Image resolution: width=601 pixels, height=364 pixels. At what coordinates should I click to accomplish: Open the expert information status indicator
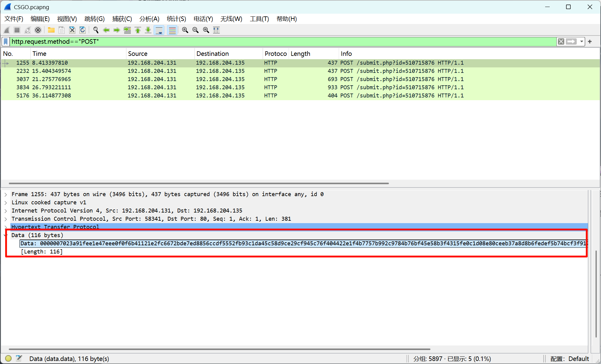8,359
